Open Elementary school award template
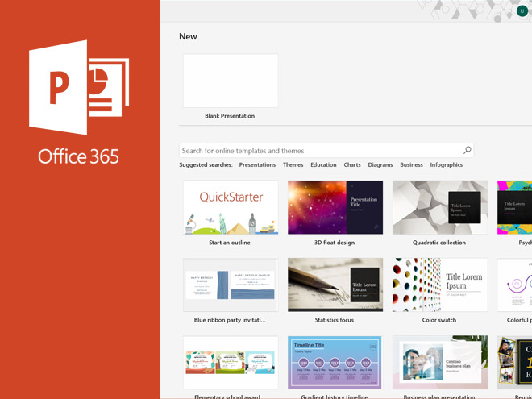Viewport: 532px width, 399px height. pyautogui.click(x=231, y=363)
